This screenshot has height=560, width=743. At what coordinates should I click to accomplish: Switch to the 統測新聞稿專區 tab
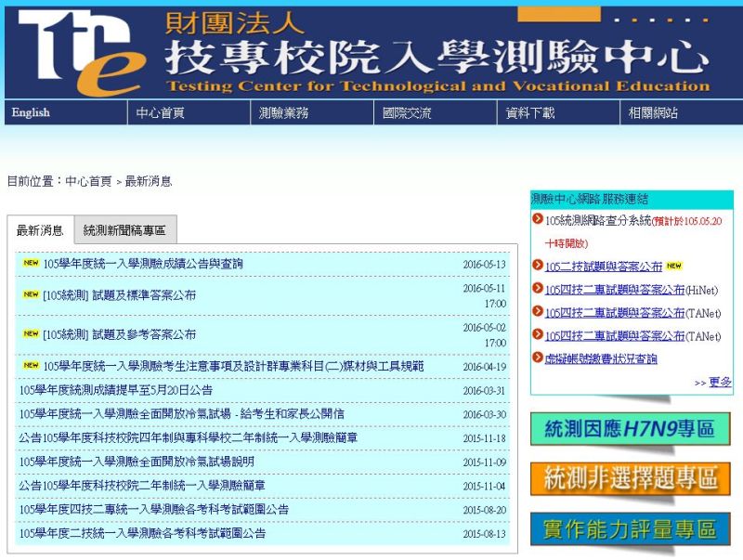point(124,230)
